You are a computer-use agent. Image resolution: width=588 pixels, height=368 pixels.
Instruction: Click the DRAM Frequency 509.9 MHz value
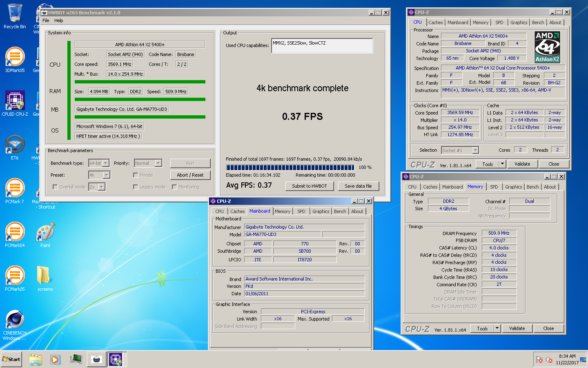coord(499,233)
